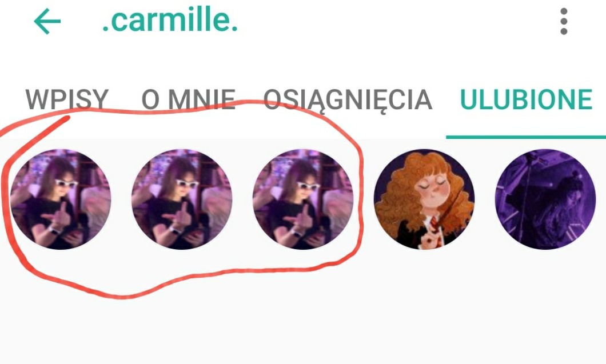Switch to the WPISY tab
This screenshot has height=364, width=606.
[67, 99]
